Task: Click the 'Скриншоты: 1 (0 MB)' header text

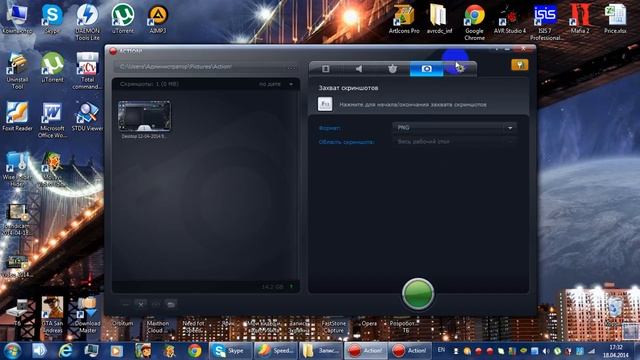Action: pos(149,84)
